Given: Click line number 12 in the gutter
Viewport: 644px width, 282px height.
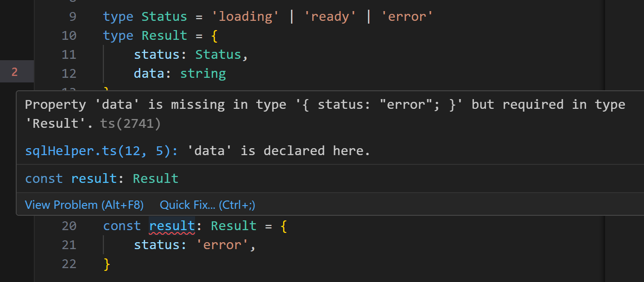Looking at the screenshot, I should tap(69, 74).
